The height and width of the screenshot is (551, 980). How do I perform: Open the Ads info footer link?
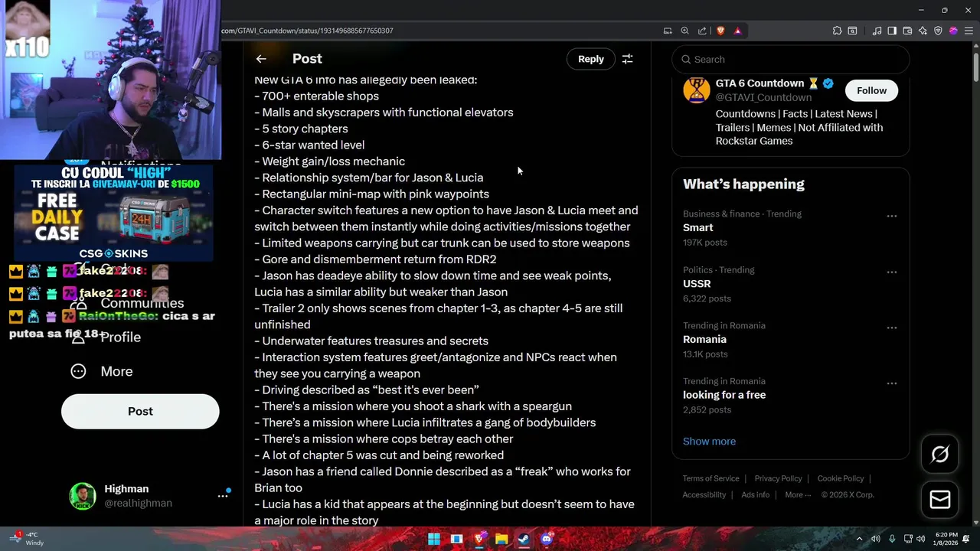click(x=755, y=495)
